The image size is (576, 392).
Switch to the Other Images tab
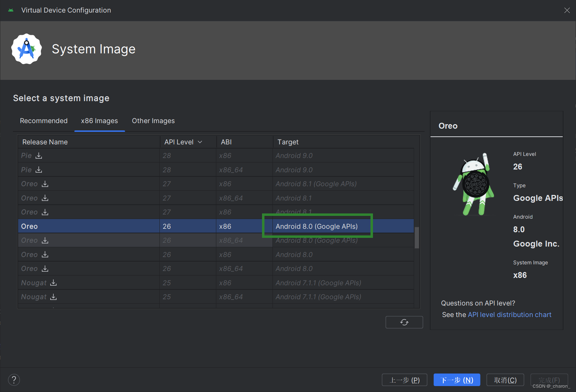pyautogui.click(x=153, y=121)
